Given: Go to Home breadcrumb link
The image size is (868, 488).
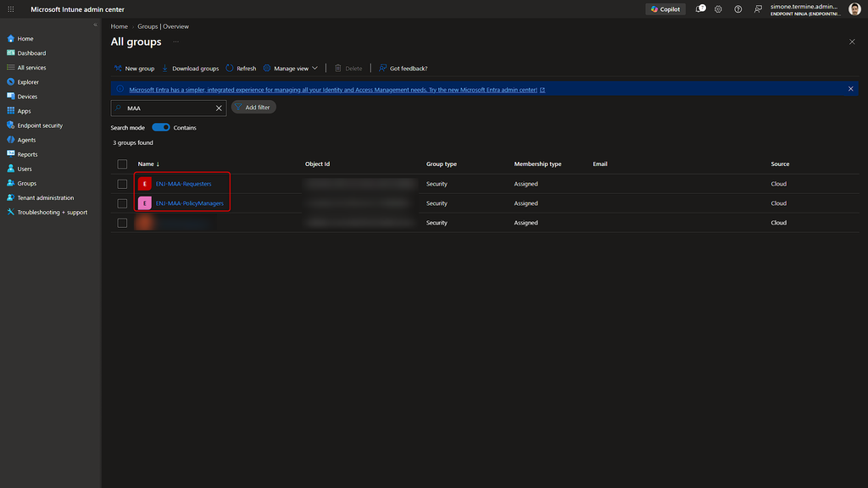Looking at the screenshot, I should [119, 26].
